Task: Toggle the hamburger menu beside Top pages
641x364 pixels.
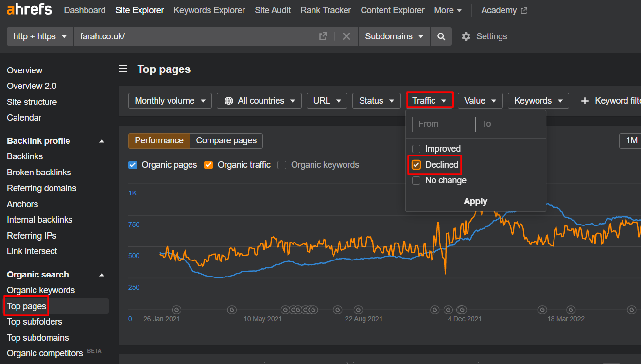Action: (x=123, y=69)
